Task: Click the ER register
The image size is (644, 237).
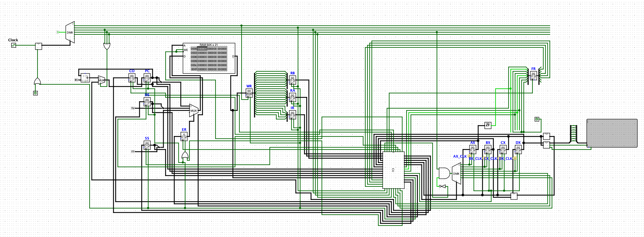Action: (x=184, y=136)
